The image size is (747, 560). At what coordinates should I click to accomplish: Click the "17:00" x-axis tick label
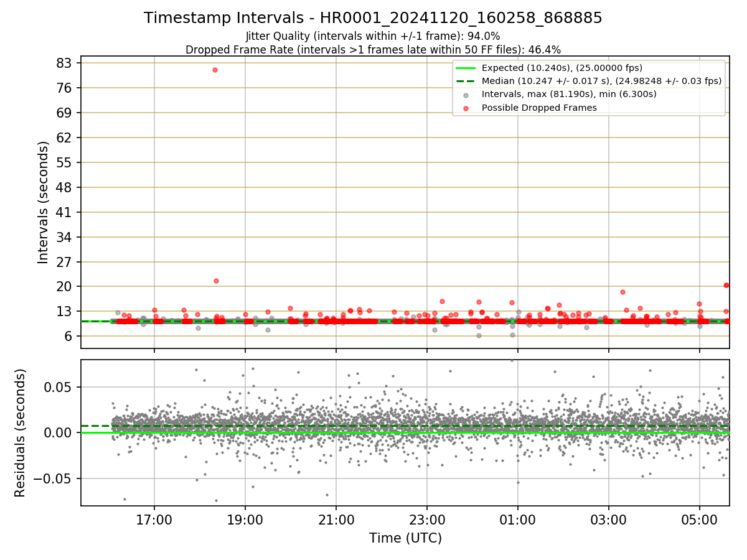pyautogui.click(x=154, y=519)
